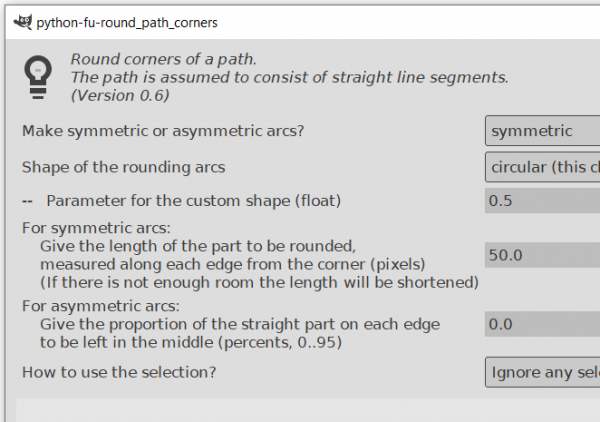Select the asymmetric proportion field showing 0.0
This screenshot has width=600, height=422.
click(541, 324)
